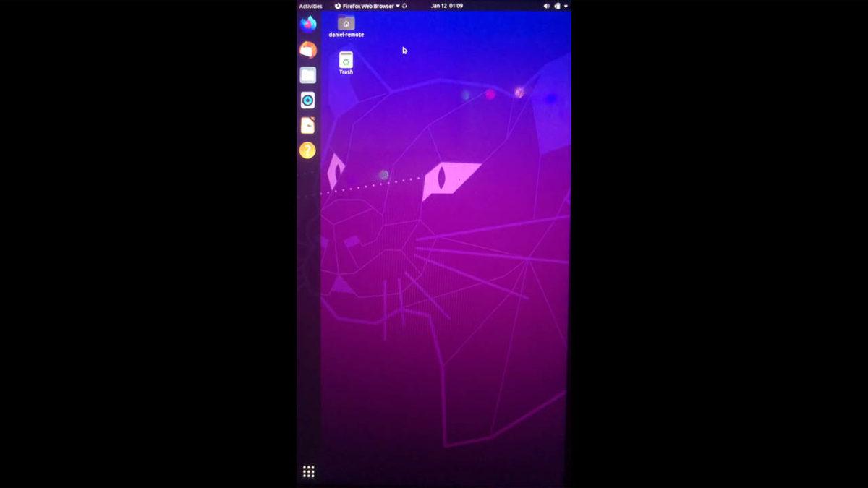Image resolution: width=868 pixels, height=488 pixels.
Task: Open LibreOffice Writer from the dock
Action: tap(307, 126)
